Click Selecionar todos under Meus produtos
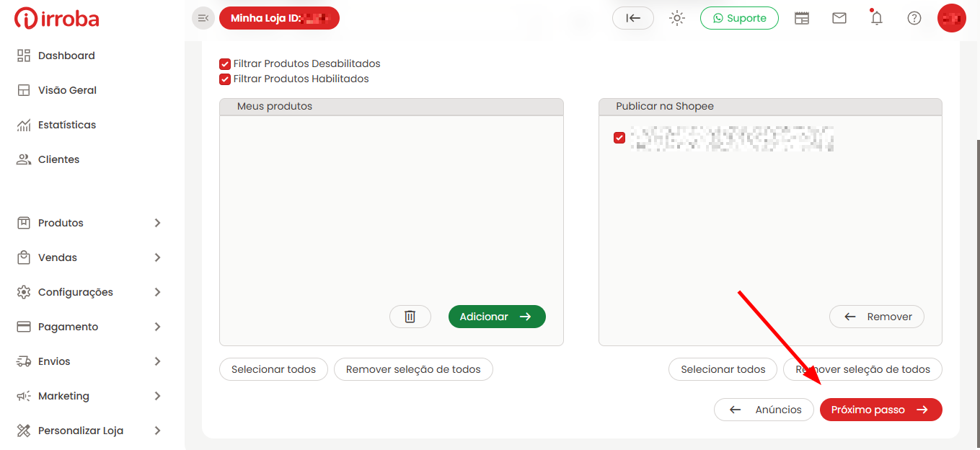 tap(273, 369)
